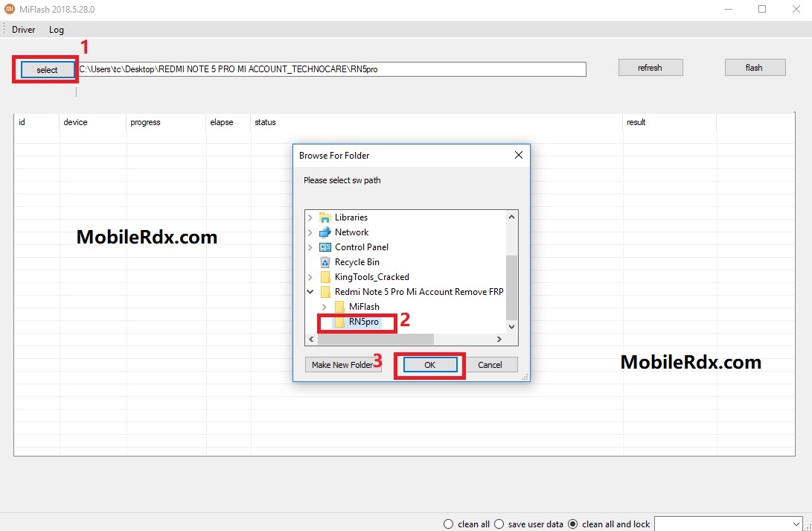This screenshot has width=812, height=531.
Task: Select the 'save user data' radio option
Action: (x=499, y=524)
